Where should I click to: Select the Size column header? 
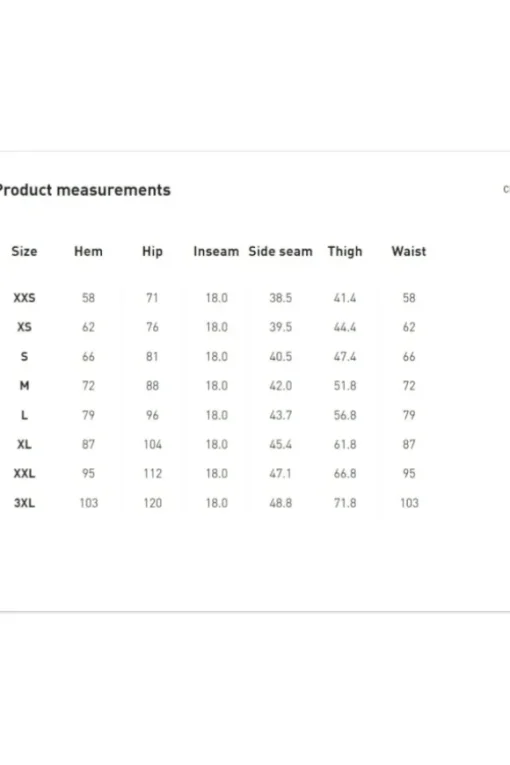click(24, 251)
